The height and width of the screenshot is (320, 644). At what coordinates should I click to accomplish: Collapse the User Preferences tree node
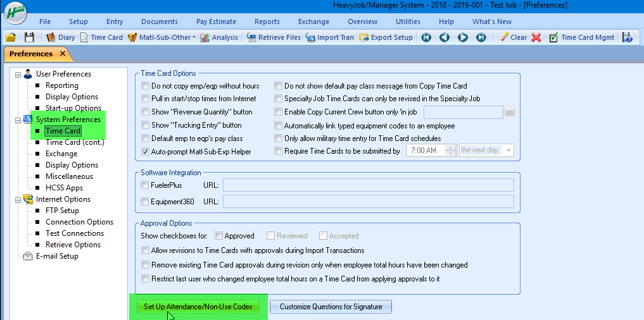pos(18,75)
